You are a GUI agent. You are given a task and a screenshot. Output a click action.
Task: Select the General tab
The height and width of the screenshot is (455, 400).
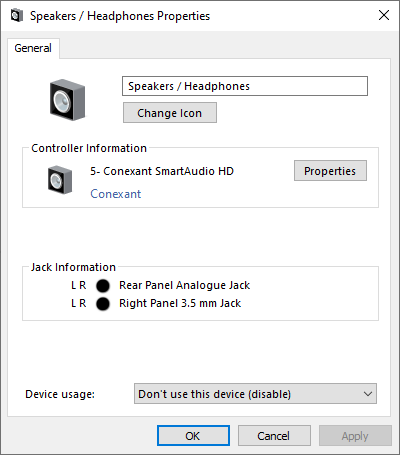click(x=33, y=48)
